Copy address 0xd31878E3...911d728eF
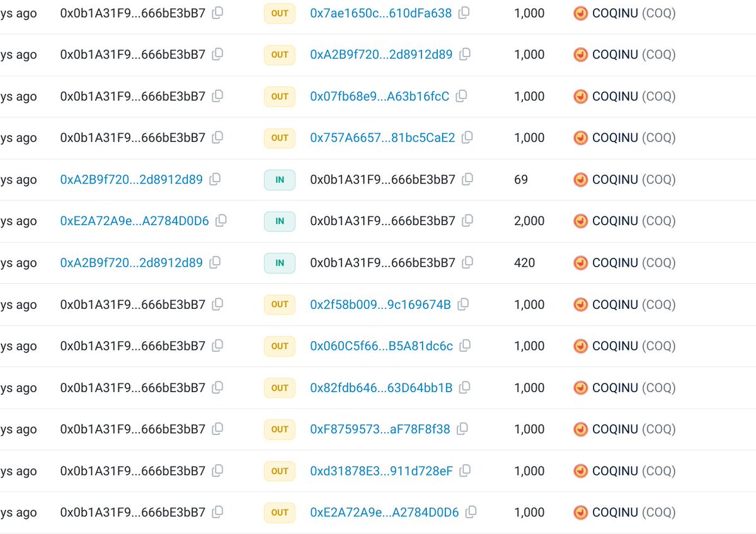The image size is (756, 534). (465, 470)
